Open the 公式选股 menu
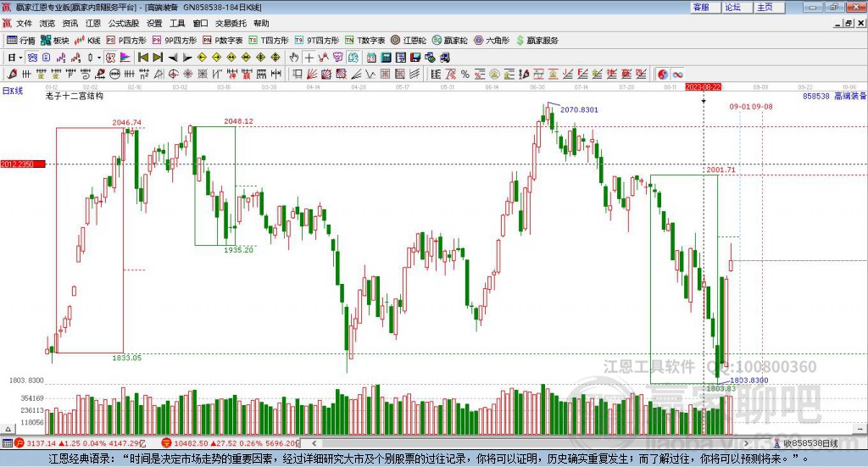 [x=124, y=23]
